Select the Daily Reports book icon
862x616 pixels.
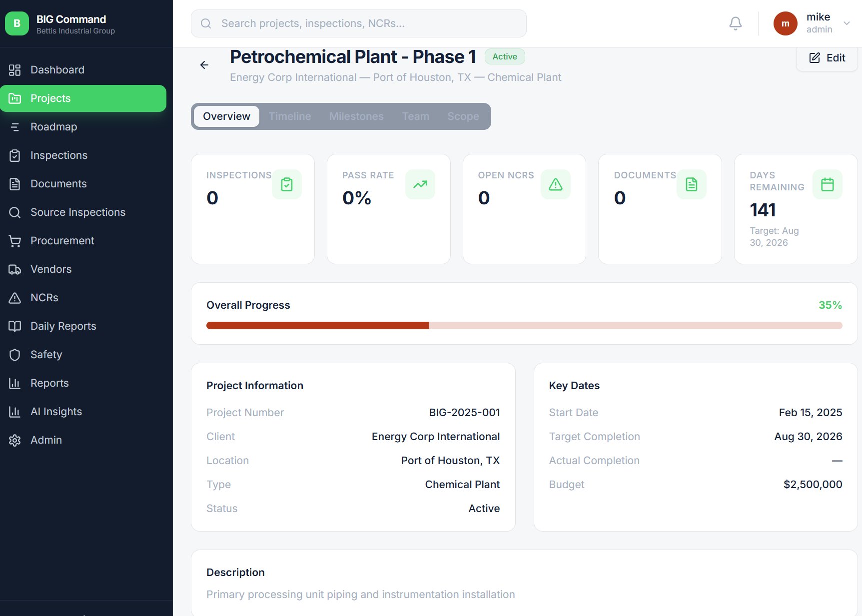(14, 326)
